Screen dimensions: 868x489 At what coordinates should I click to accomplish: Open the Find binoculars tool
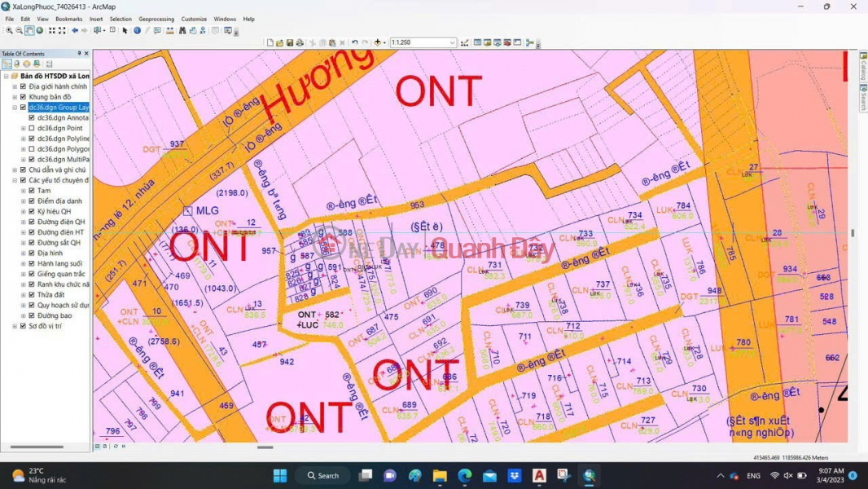(182, 30)
